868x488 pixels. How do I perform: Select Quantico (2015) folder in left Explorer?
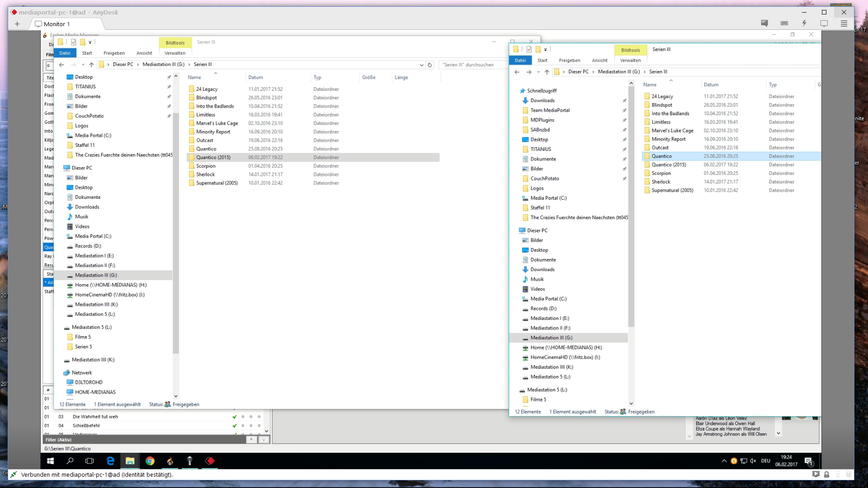313,157
